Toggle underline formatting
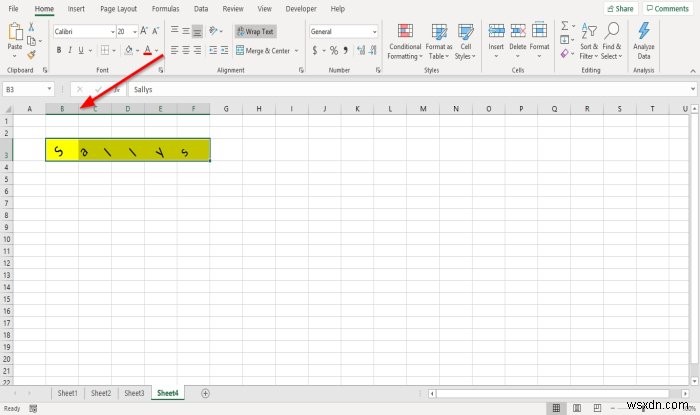Viewport: 700px width, 415px height. pyautogui.click(x=81, y=50)
